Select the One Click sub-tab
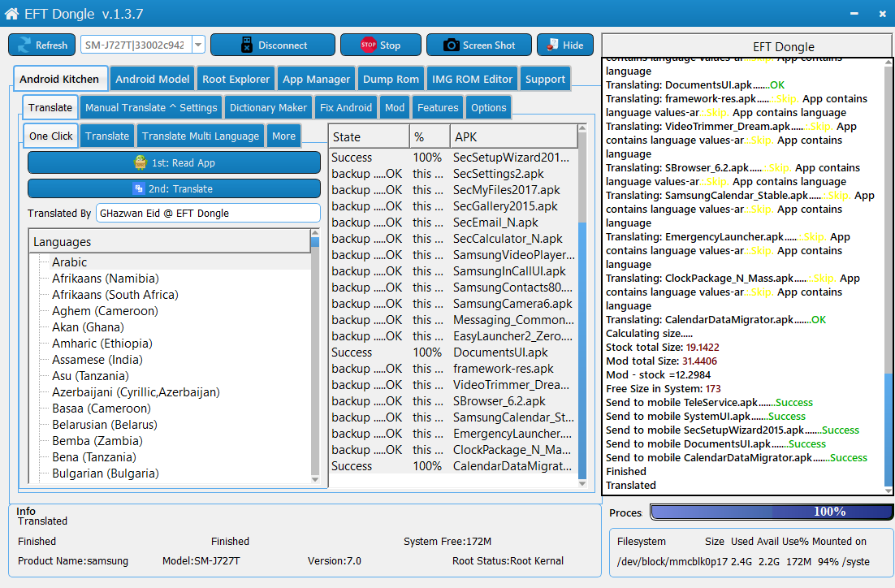The height and width of the screenshot is (588, 895). point(51,136)
